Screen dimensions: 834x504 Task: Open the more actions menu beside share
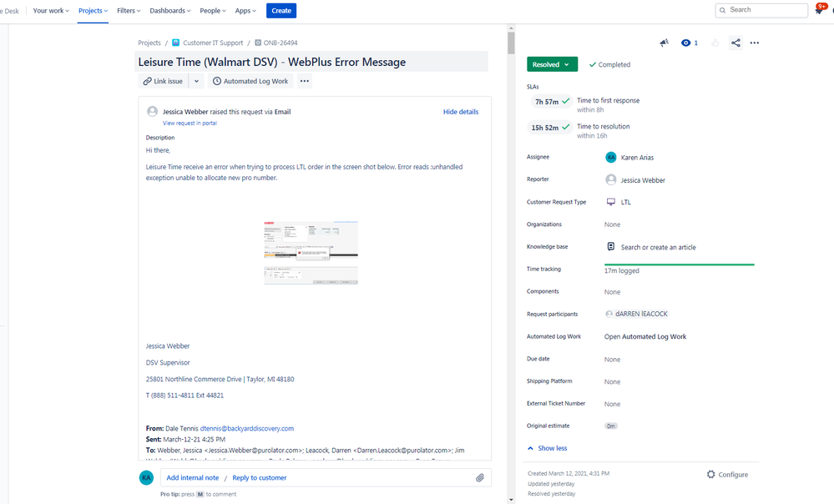[754, 43]
